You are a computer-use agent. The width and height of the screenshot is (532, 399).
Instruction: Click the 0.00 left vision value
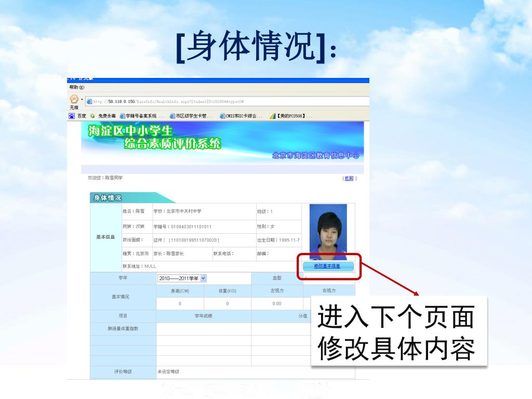tap(277, 303)
